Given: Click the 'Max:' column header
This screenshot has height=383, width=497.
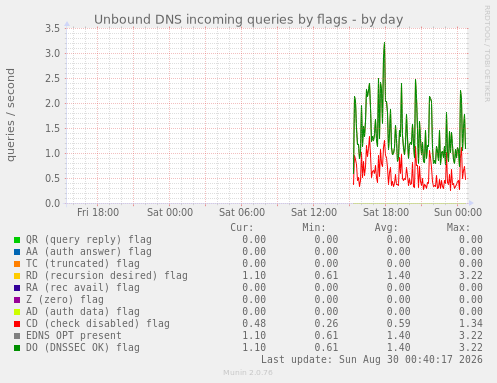Looking at the screenshot, I should pyautogui.click(x=458, y=228).
